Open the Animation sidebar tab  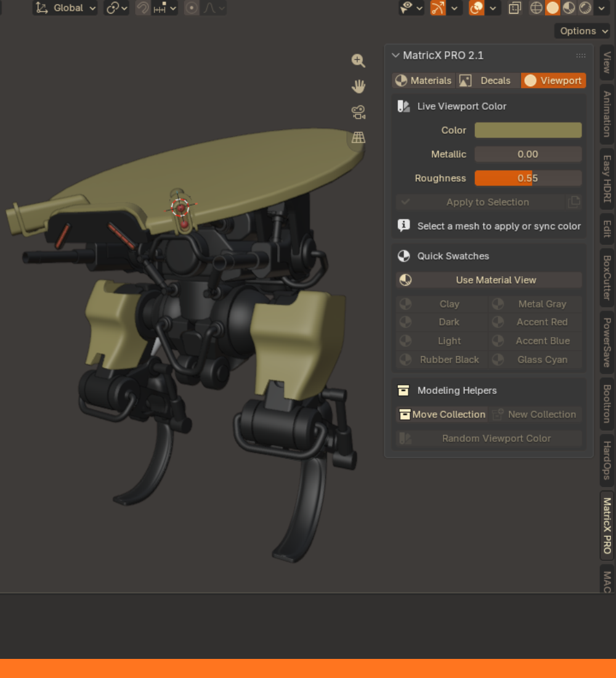pyautogui.click(x=607, y=114)
